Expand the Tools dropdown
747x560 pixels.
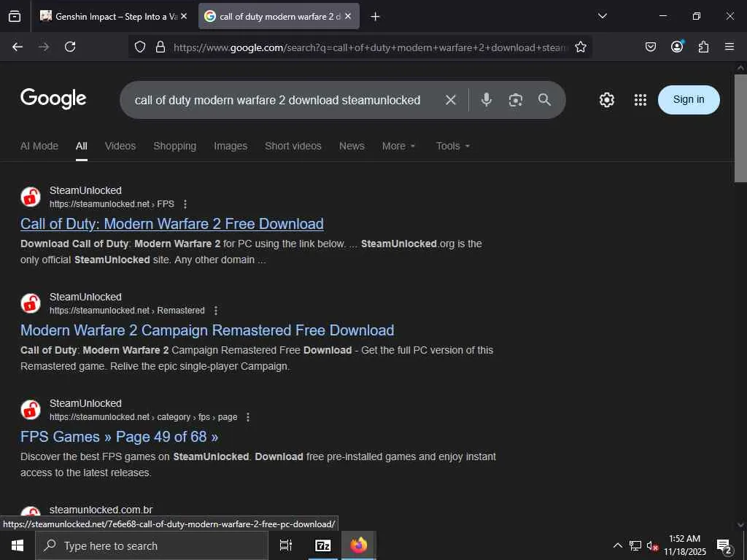[453, 146]
